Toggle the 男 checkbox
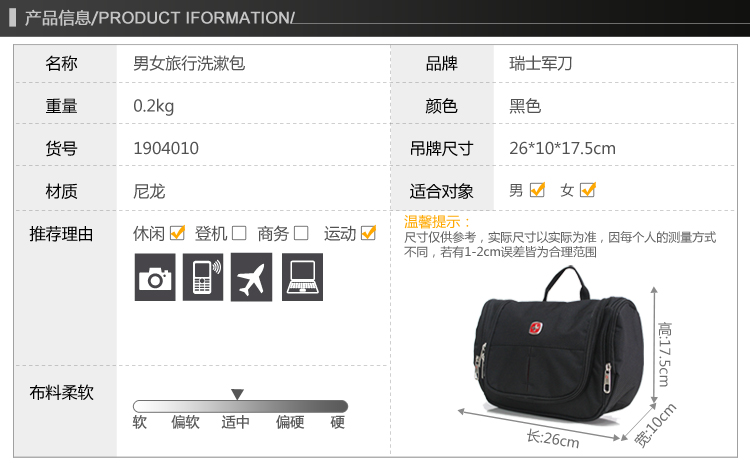 coord(538,190)
